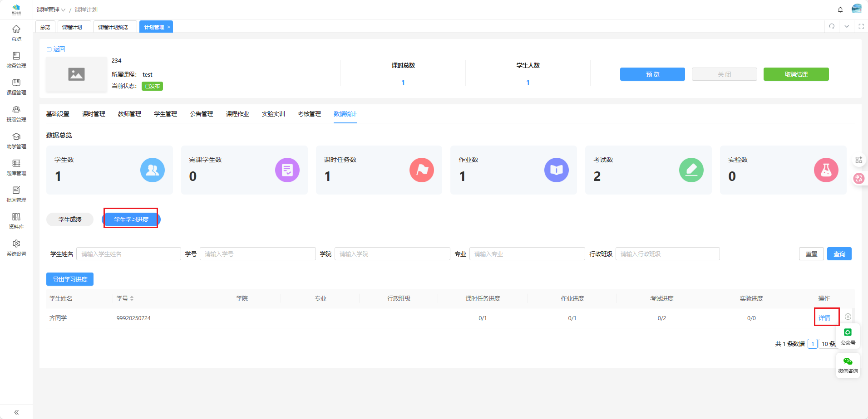Image resolution: width=868 pixels, height=419 pixels.
Task: Switch to the 课时管理 tab
Action: click(94, 114)
